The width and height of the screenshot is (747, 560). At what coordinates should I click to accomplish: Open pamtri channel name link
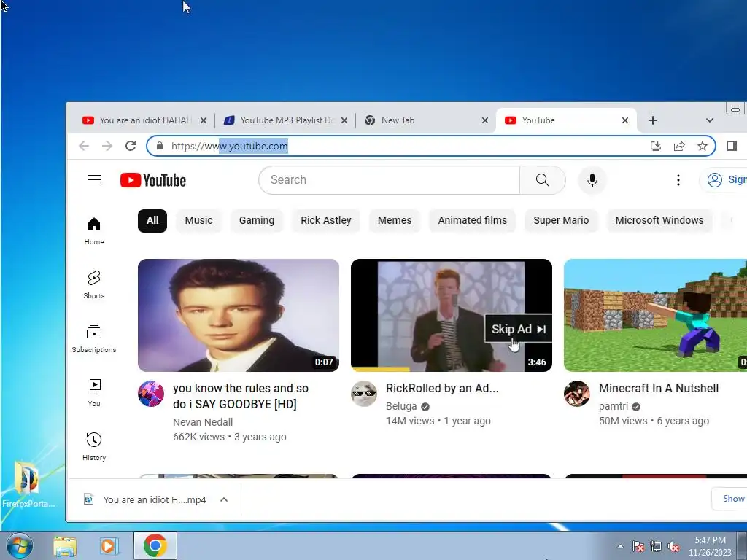[x=613, y=406]
